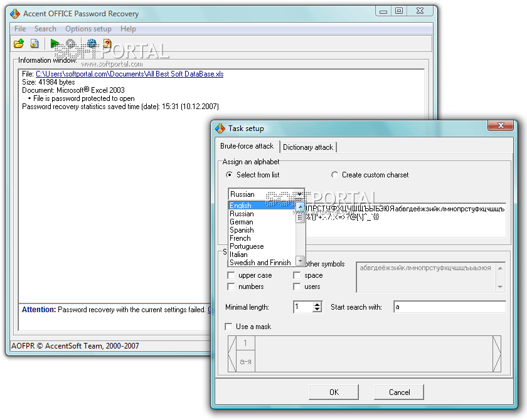This screenshot has width=527, height=420.
Task: Click the Accent OFFICE Password Recovery title icon
Action: point(15,13)
